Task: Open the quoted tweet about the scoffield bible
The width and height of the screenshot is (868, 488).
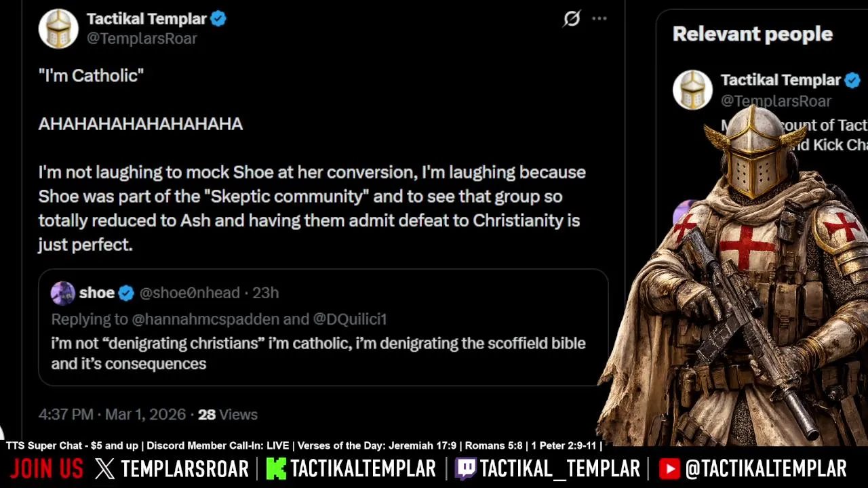Action: click(x=319, y=353)
